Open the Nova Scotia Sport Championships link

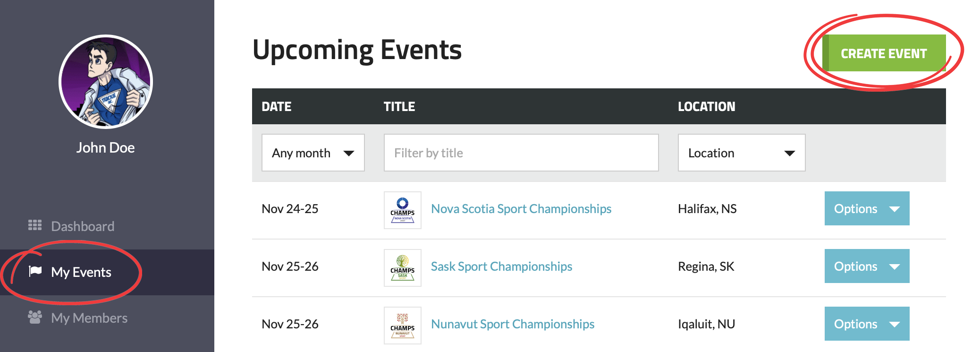pyautogui.click(x=521, y=209)
